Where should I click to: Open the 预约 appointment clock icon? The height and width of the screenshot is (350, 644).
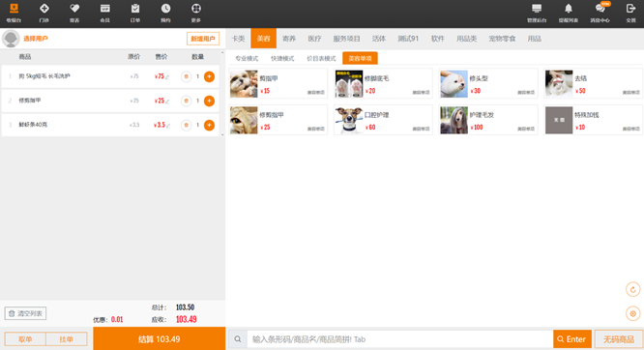tap(165, 14)
